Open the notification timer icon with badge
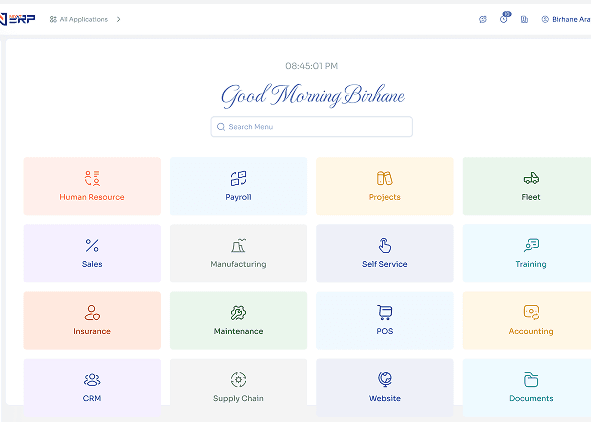This screenshot has width=591, height=422. click(504, 18)
